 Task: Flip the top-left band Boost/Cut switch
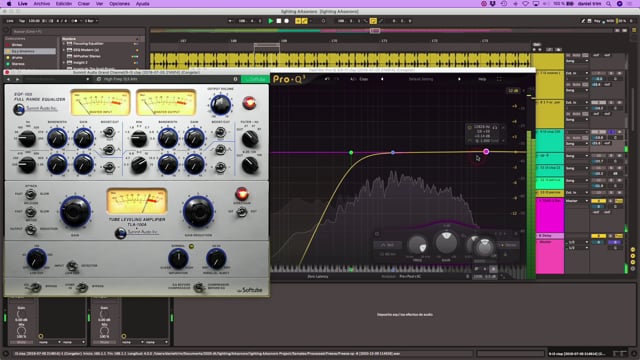pos(109,132)
